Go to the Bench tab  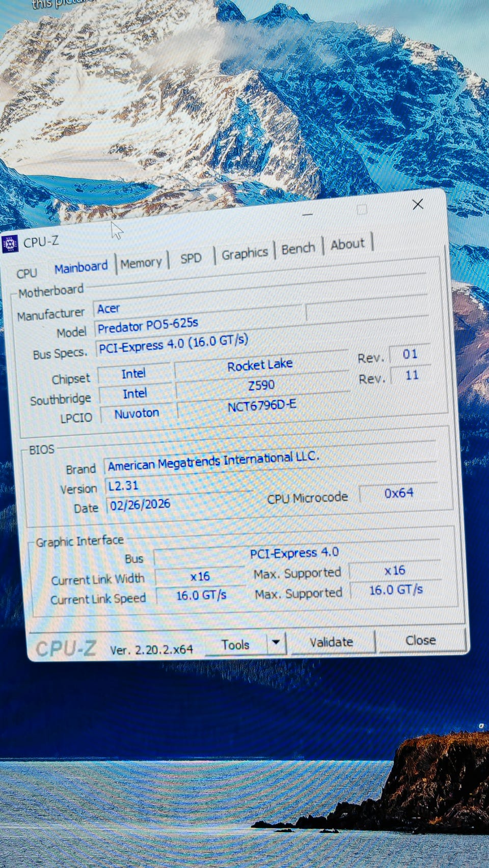click(x=298, y=249)
